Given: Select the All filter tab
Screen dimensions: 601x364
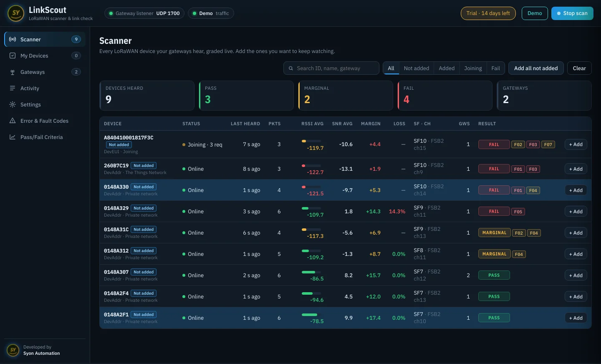Looking at the screenshot, I should [x=391, y=68].
